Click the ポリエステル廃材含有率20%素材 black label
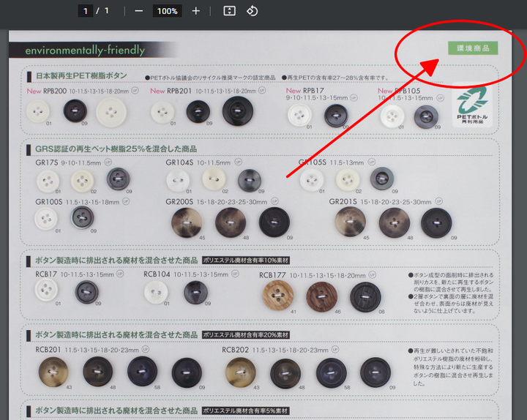Image resolution: width=527 pixels, height=420 pixels. tap(246, 335)
